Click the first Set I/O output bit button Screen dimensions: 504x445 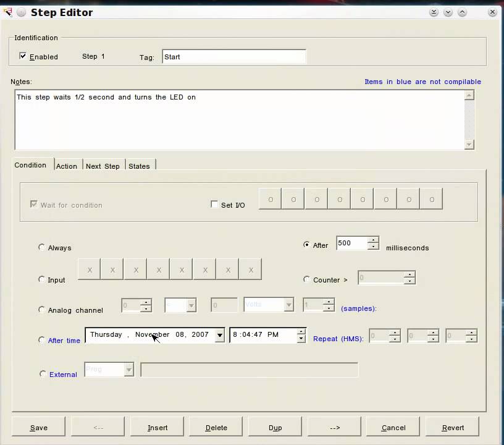(270, 199)
